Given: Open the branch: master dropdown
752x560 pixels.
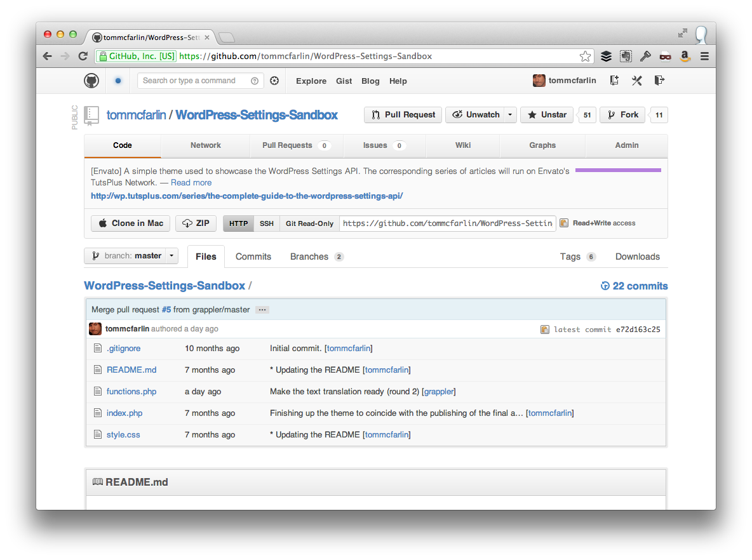Looking at the screenshot, I should tap(131, 255).
